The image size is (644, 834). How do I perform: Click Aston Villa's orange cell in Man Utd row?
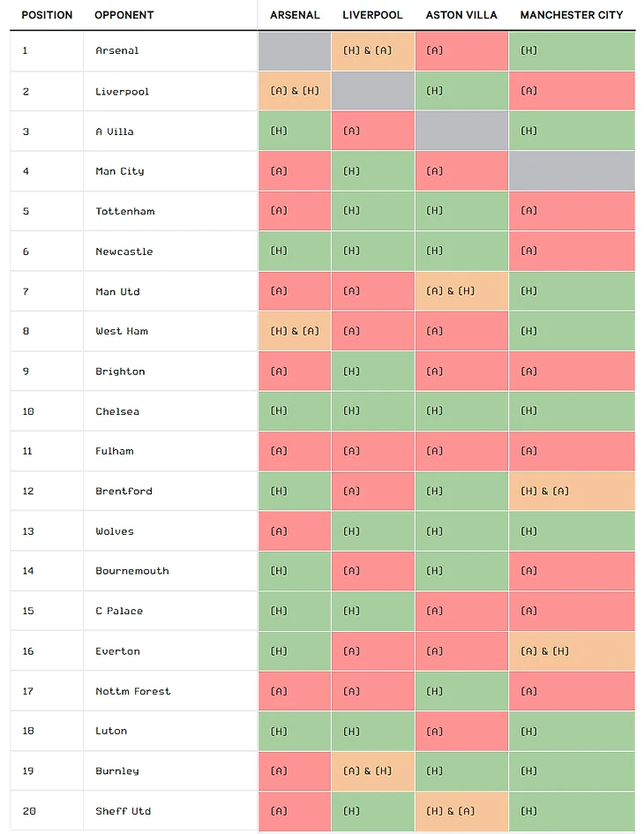(x=461, y=291)
